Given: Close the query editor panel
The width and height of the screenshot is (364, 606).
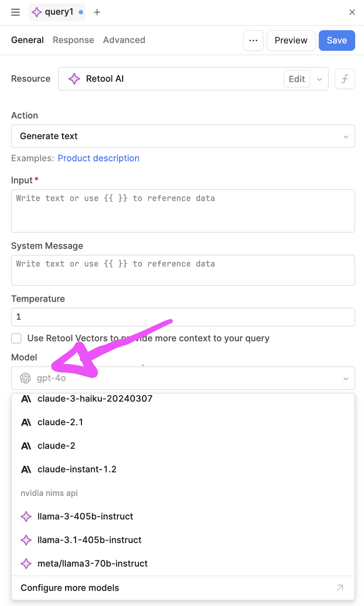Looking at the screenshot, I should click(x=352, y=12).
